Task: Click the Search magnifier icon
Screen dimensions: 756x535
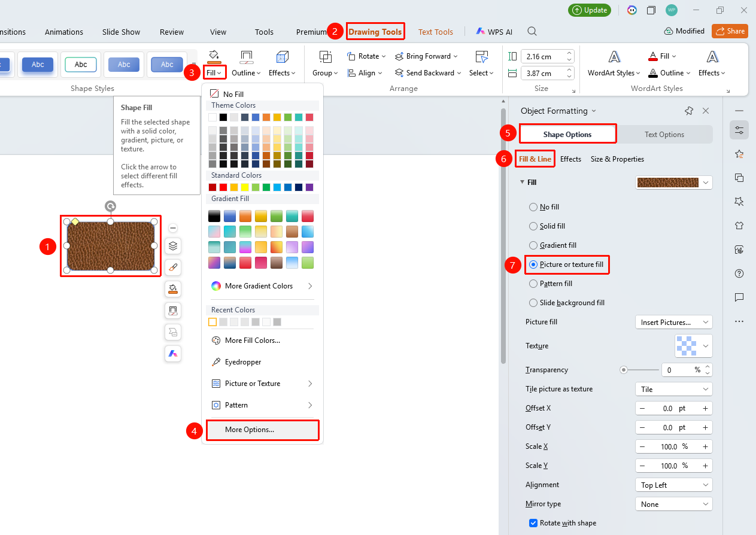Action: [532, 32]
